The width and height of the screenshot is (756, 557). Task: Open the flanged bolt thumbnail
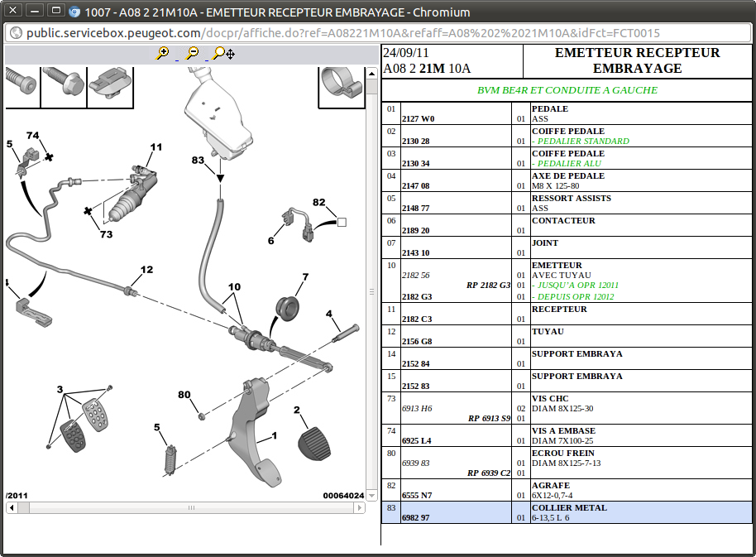64,85
